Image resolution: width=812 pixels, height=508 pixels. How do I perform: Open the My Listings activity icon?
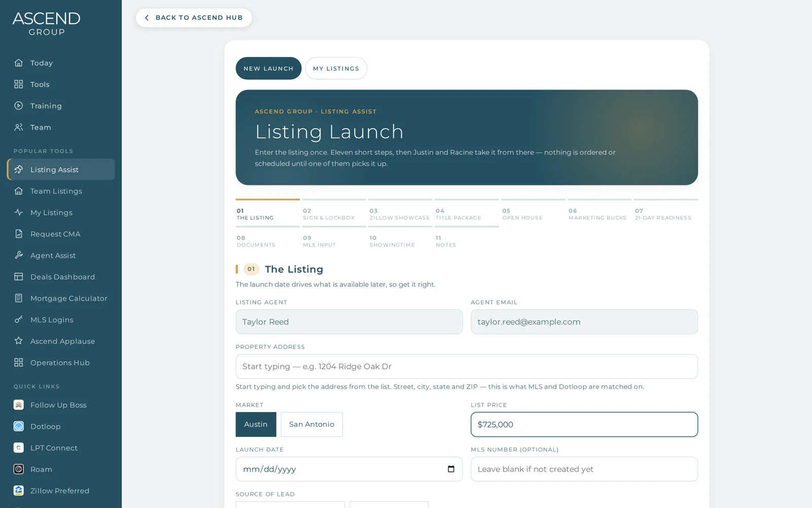tap(19, 212)
